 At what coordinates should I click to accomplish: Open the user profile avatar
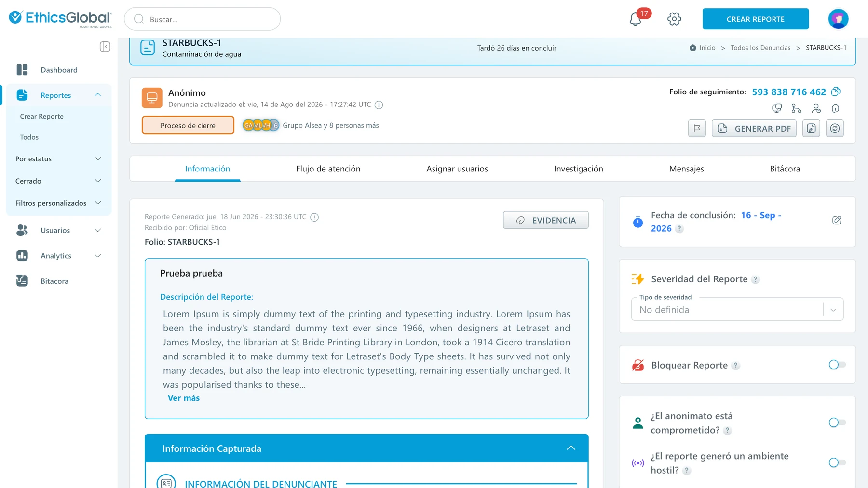[838, 19]
